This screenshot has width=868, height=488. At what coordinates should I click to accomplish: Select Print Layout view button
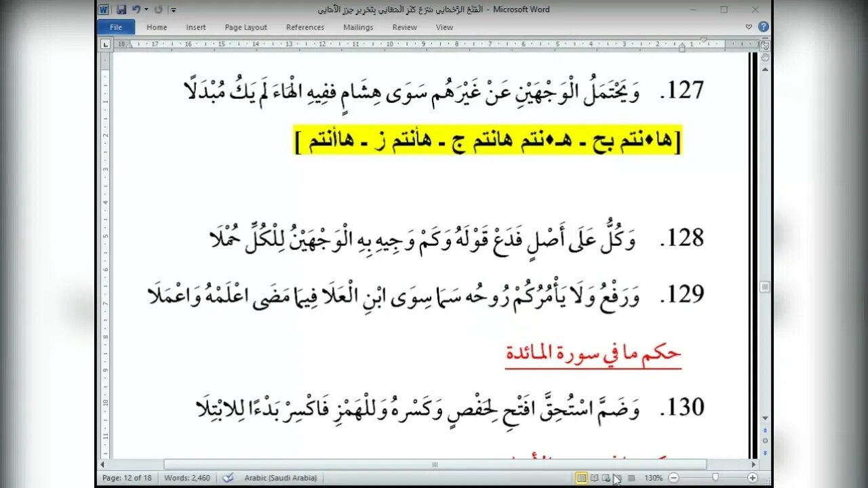pos(581,478)
